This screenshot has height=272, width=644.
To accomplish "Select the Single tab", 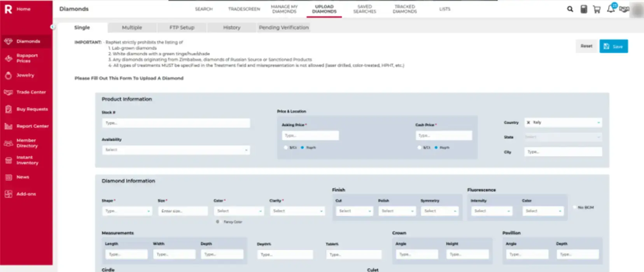I will [x=82, y=28].
